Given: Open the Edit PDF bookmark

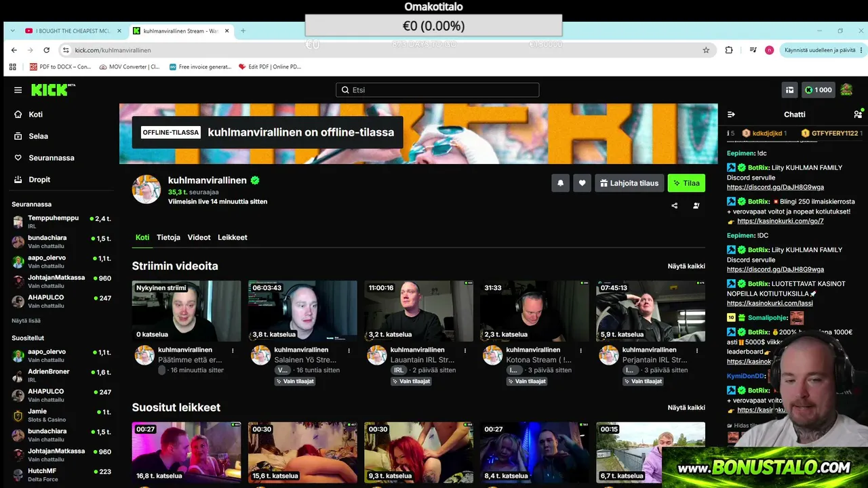Looking at the screenshot, I should [270, 67].
